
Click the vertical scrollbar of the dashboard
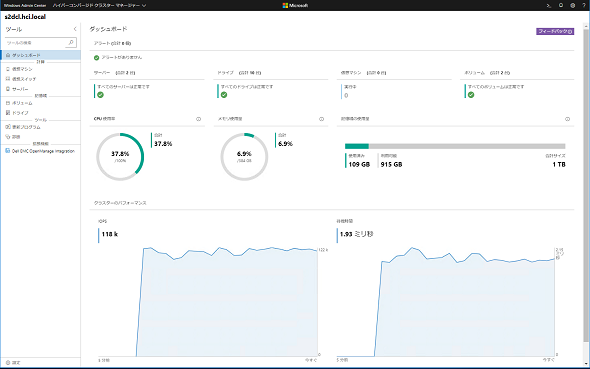click(586, 184)
